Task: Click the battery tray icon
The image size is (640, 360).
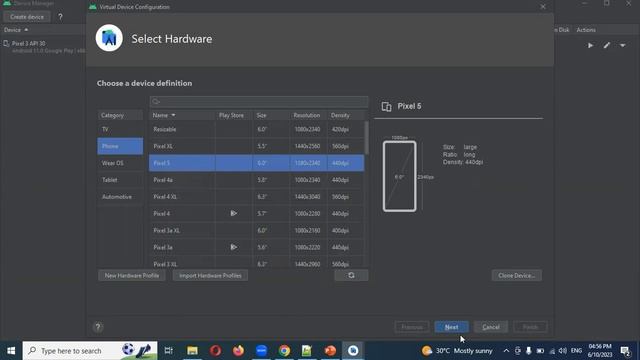Action: [540, 351]
